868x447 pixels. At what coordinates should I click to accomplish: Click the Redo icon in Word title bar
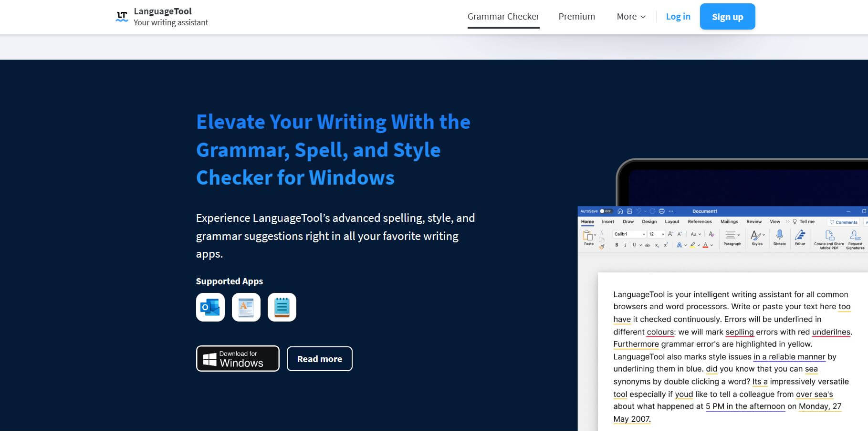pos(652,211)
